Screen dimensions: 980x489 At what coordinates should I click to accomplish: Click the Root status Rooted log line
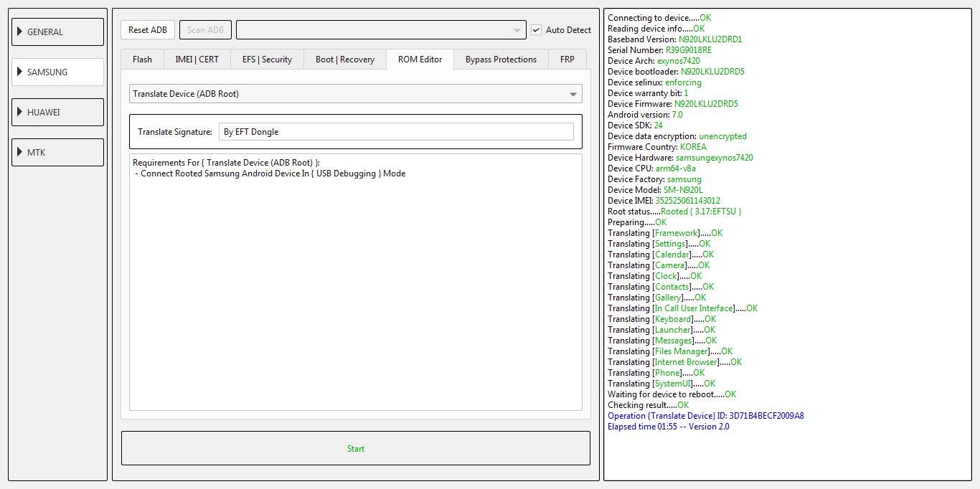pos(674,212)
